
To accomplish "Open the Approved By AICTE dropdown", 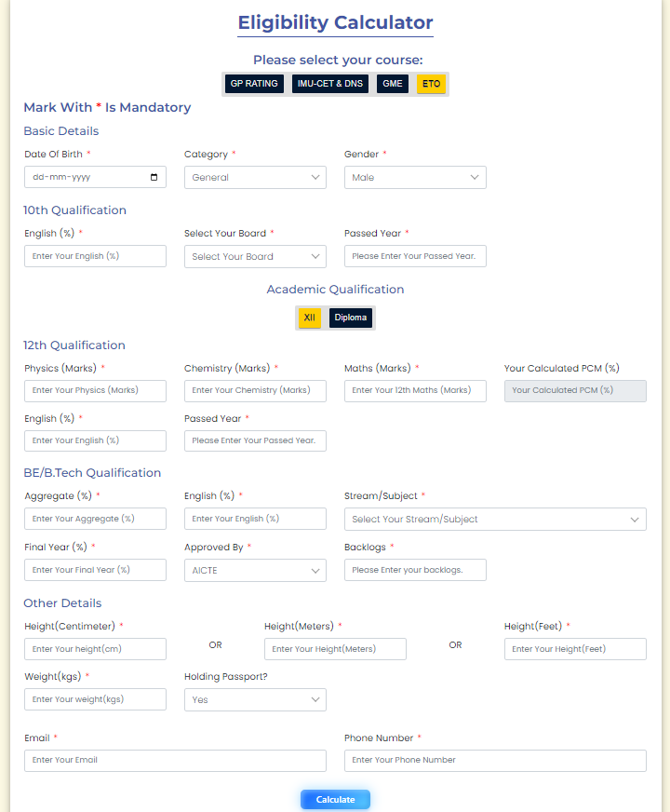I will pos(255,570).
